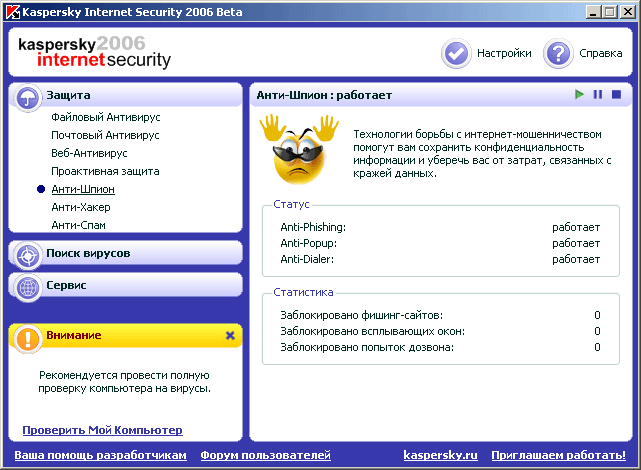Click the 0 count for всплывающих окон
This screenshot has width=641, height=470.
point(597,331)
